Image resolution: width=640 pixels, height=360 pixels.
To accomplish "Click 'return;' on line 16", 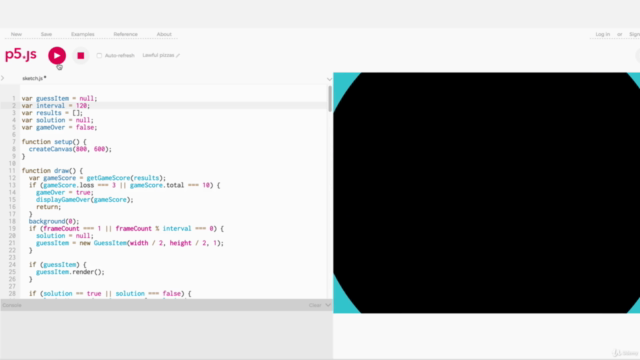I will pyautogui.click(x=49, y=207).
